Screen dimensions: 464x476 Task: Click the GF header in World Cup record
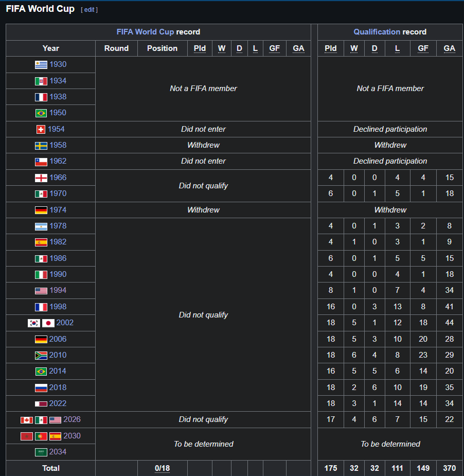275,48
